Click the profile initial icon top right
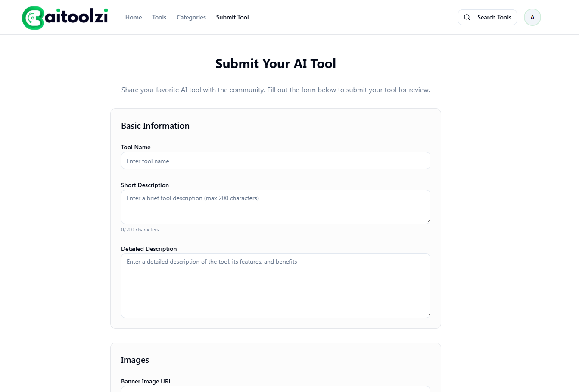The image size is (579, 392). (x=532, y=17)
